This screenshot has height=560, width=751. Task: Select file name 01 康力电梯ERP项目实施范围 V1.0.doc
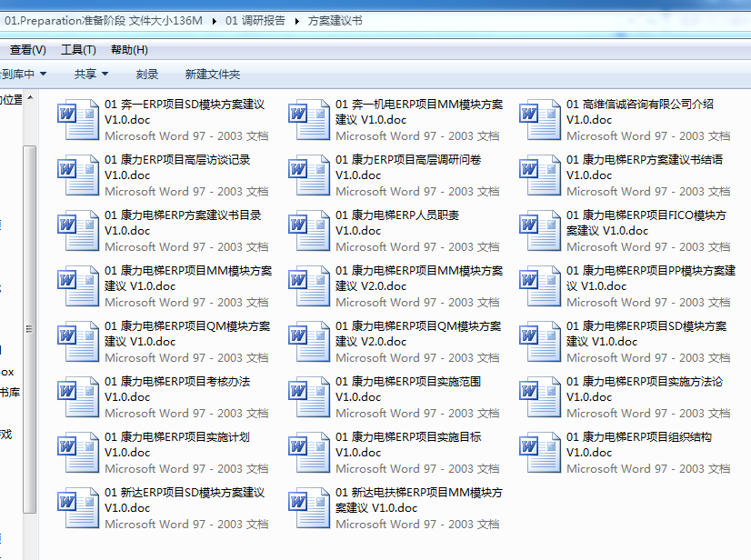pyautogui.click(x=408, y=389)
